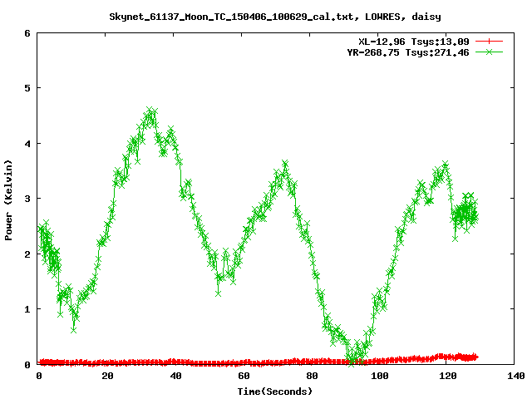Viewport: 532px width, 399px height.
Task: Click the end of the red data line
Action: [475, 357]
